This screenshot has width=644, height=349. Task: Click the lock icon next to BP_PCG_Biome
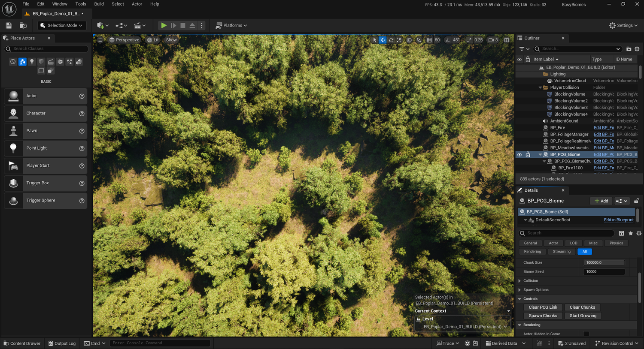pyautogui.click(x=528, y=154)
